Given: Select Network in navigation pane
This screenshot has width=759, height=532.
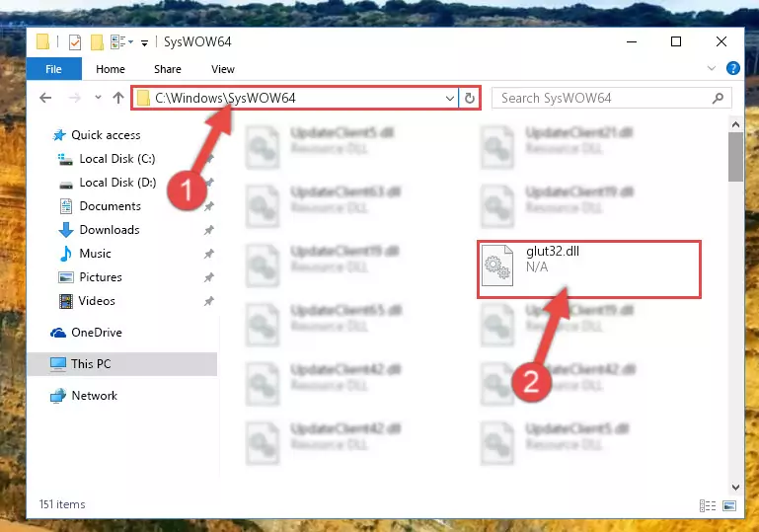Looking at the screenshot, I should click(94, 396).
